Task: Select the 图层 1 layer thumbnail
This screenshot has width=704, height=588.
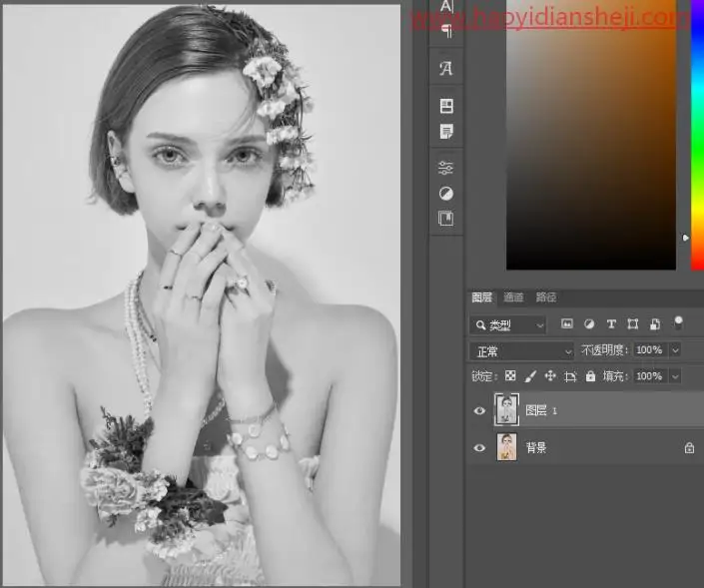Action: click(506, 409)
